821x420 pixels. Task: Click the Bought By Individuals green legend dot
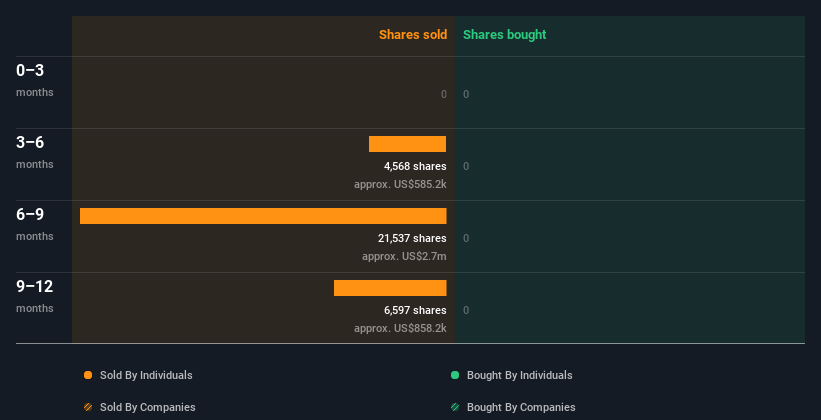pos(455,375)
